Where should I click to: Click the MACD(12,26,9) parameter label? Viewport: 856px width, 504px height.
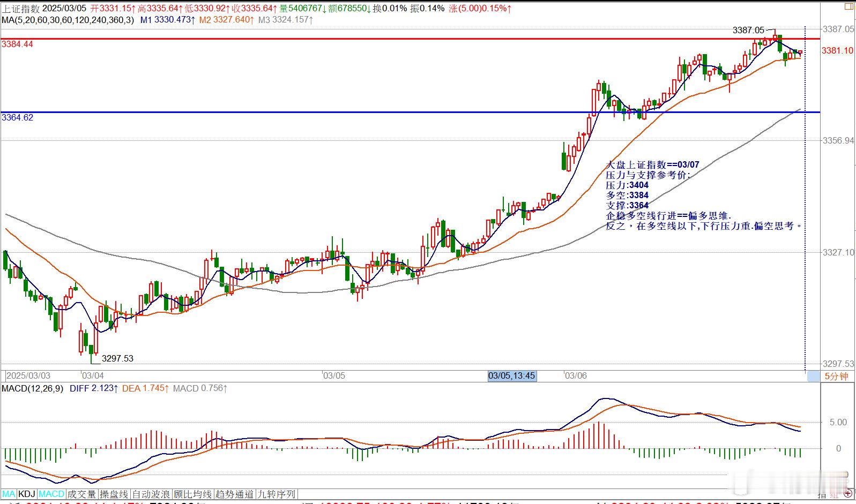click(x=32, y=388)
